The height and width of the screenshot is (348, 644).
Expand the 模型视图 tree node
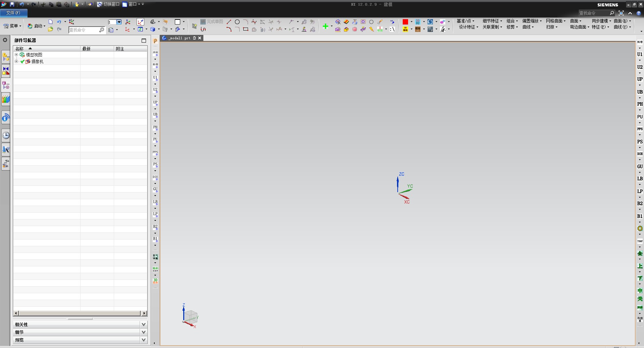[16, 54]
